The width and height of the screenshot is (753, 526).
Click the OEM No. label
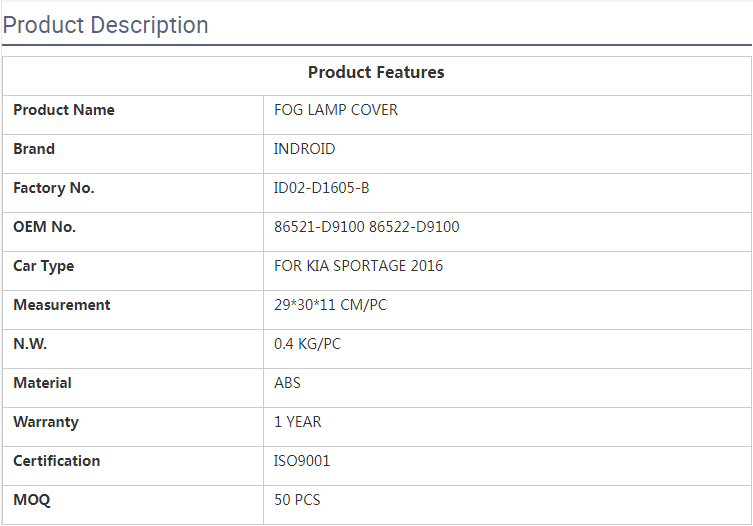pos(45,227)
